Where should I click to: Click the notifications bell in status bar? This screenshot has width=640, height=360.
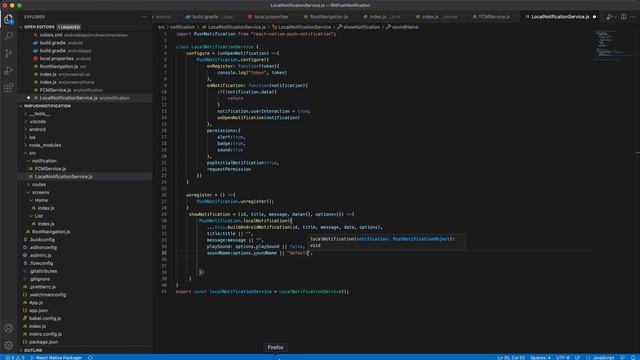pyautogui.click(x=633, y=358)
